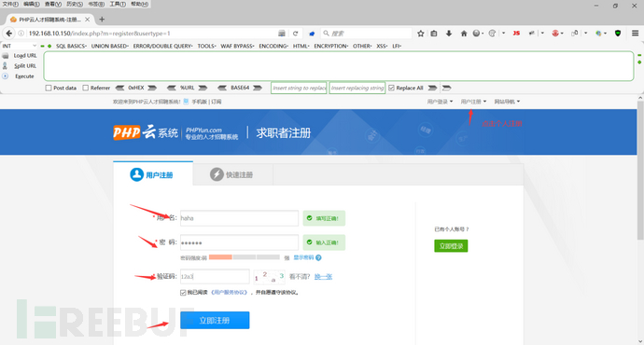The width and height of the screenshot is (644, 345).
Task: Go to the home page icon
Action: tap(464, 34)
